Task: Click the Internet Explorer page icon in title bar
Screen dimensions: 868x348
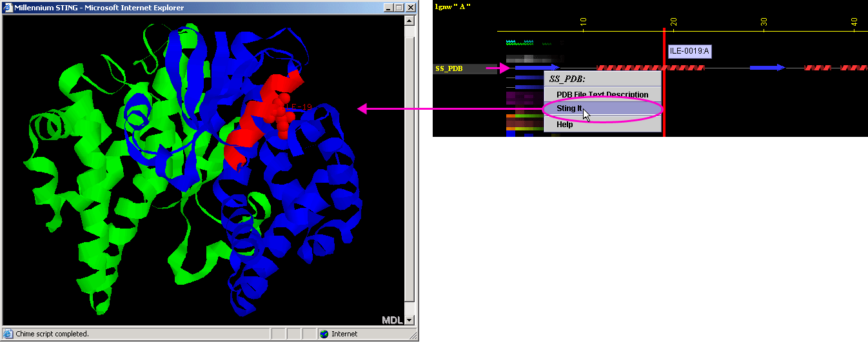Action: (x=8, y=8)
